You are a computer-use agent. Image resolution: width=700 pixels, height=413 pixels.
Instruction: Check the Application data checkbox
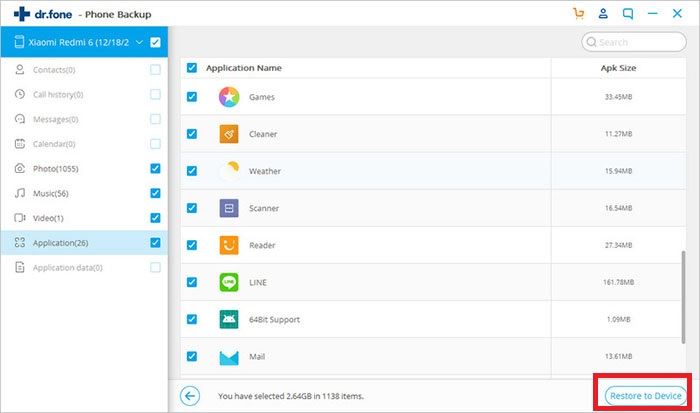[x=155, y=267]
